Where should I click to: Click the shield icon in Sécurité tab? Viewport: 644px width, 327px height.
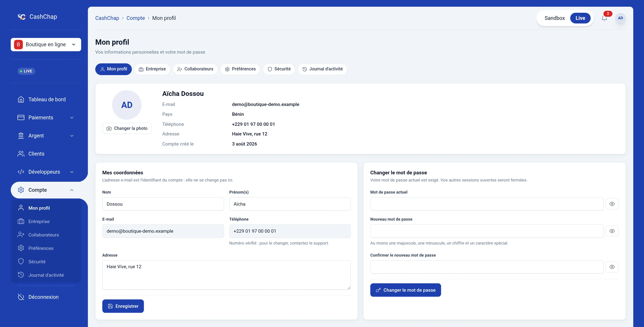[270, 69]
